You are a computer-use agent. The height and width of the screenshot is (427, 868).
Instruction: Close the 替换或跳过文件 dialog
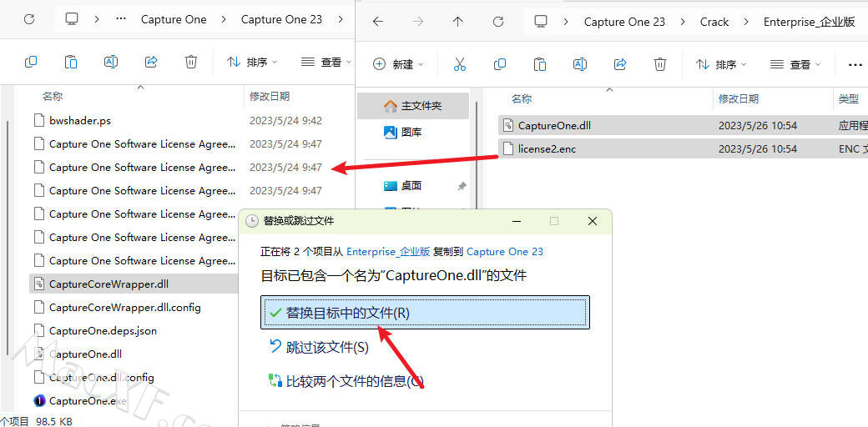pos(593,221)
